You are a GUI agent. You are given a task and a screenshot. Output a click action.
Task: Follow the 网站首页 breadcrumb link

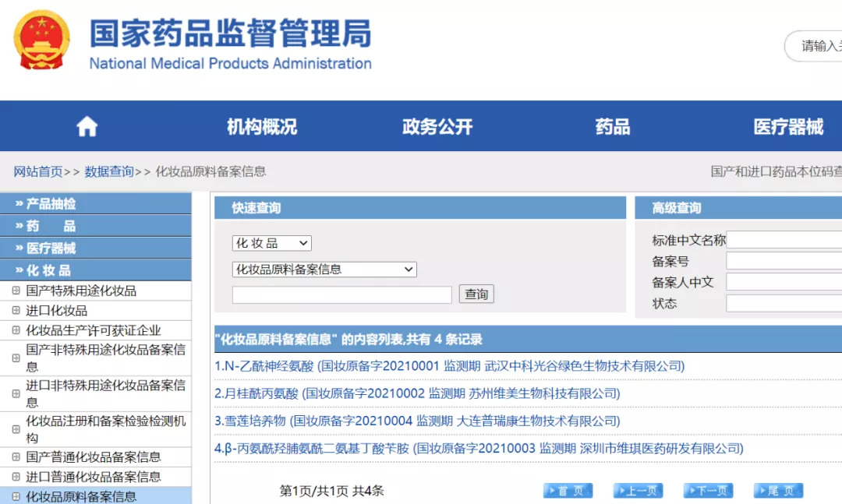[38, 171]
